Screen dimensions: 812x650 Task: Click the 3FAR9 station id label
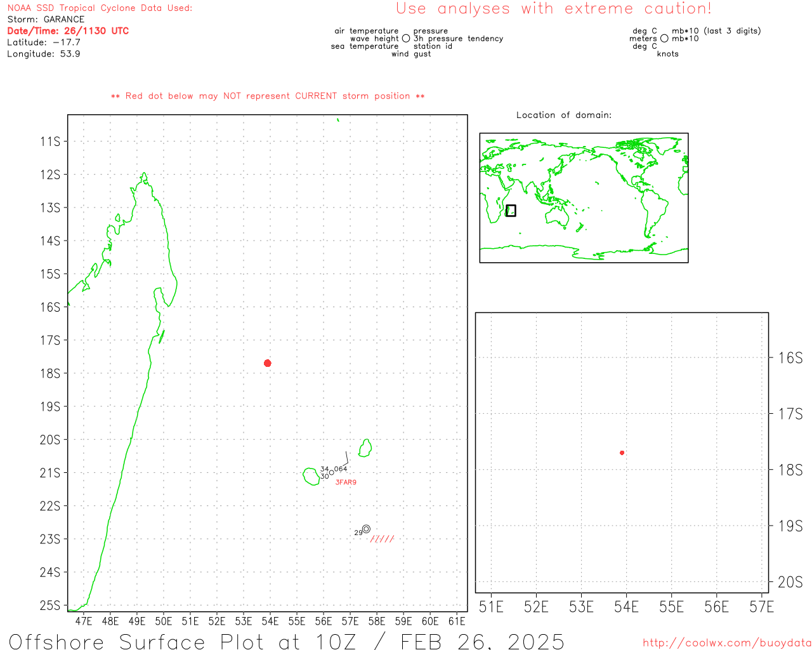(346, 482)
